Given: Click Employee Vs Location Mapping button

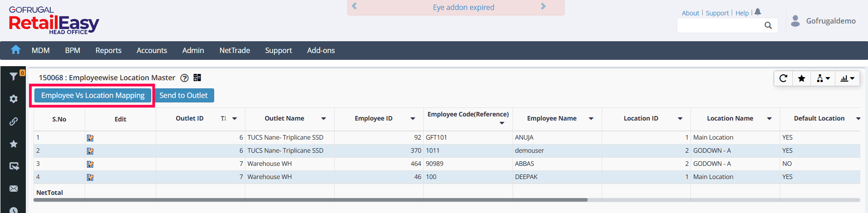Looking at the screenshot, I should click(93, 95).
